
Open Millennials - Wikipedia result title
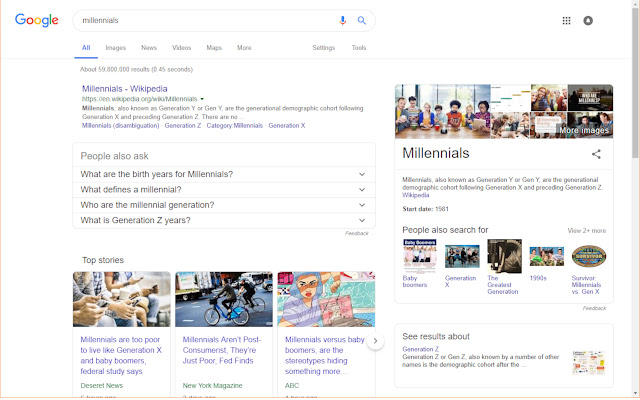coord(124,89)
